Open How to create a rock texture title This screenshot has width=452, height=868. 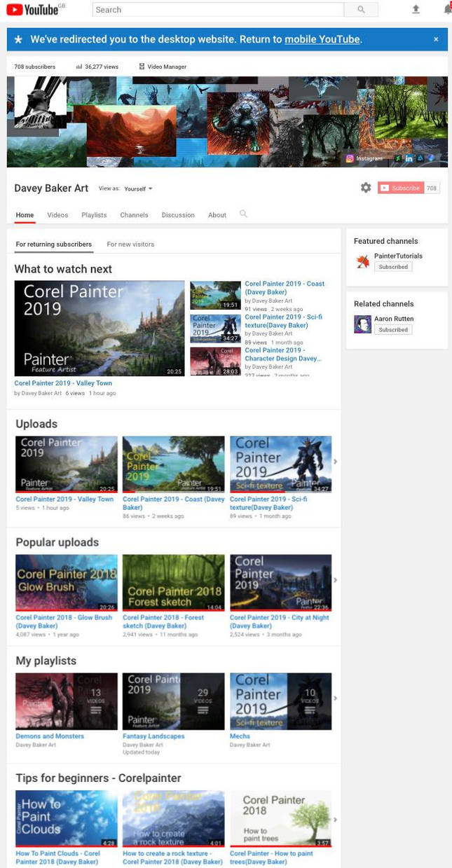[172, 857]
